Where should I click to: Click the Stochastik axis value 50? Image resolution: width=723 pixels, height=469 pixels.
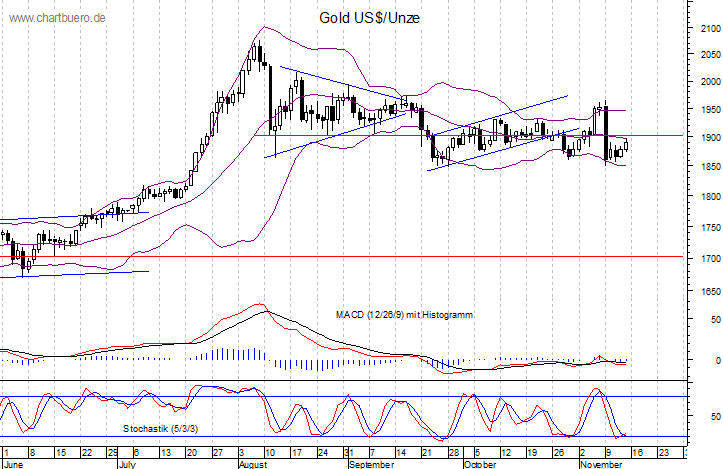(x=716, y=416)
